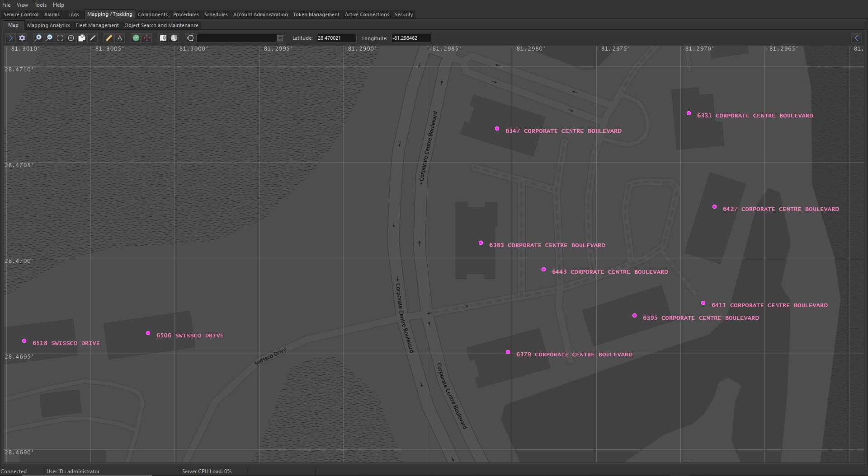The width and height of the screenshot is (868, 476).
Task: Click the green radar tracking icon
Action: pos(136,38)
